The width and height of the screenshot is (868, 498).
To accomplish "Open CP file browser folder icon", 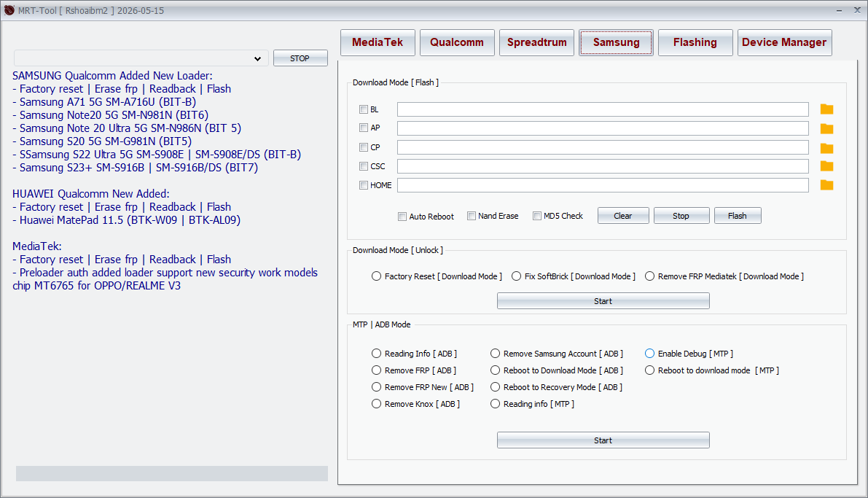I will [826, 147].
